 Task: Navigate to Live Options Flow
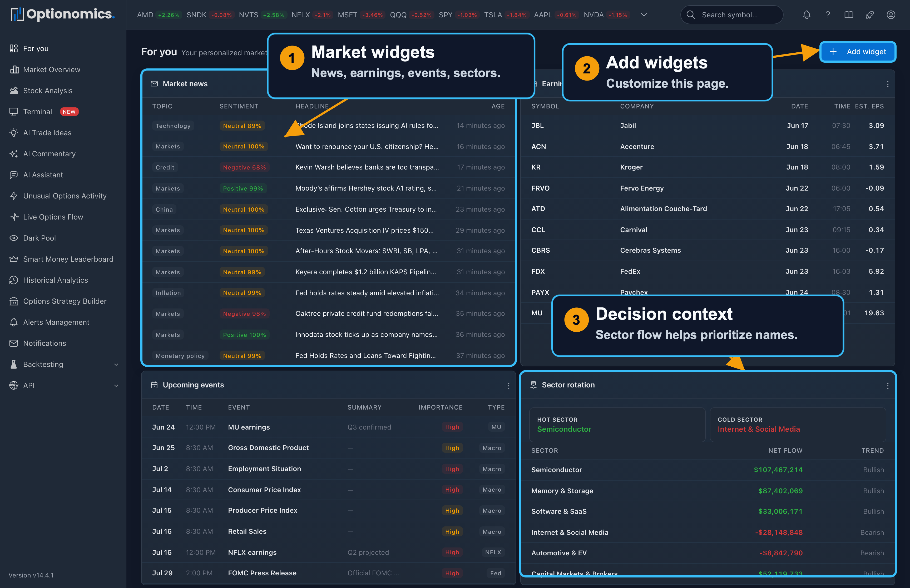pos(53,217)
